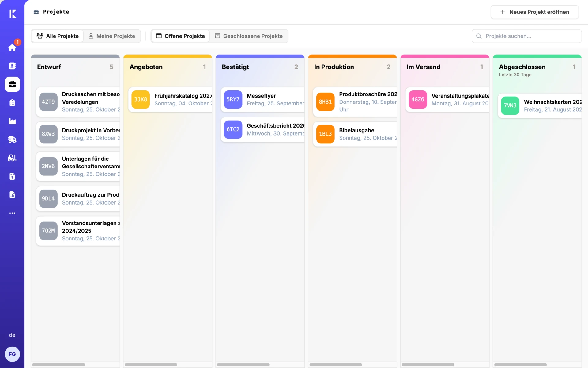Click Neues Projekt eröffnen button
Screen dimensions: 588x368
pyautogui.click(x=534, y=12)
